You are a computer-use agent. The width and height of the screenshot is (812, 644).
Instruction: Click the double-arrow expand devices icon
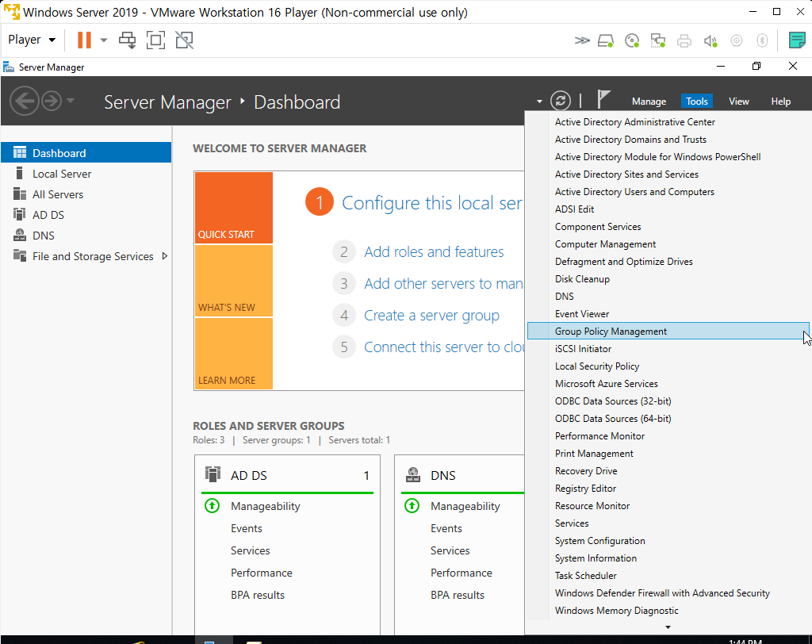click(582, 40)
